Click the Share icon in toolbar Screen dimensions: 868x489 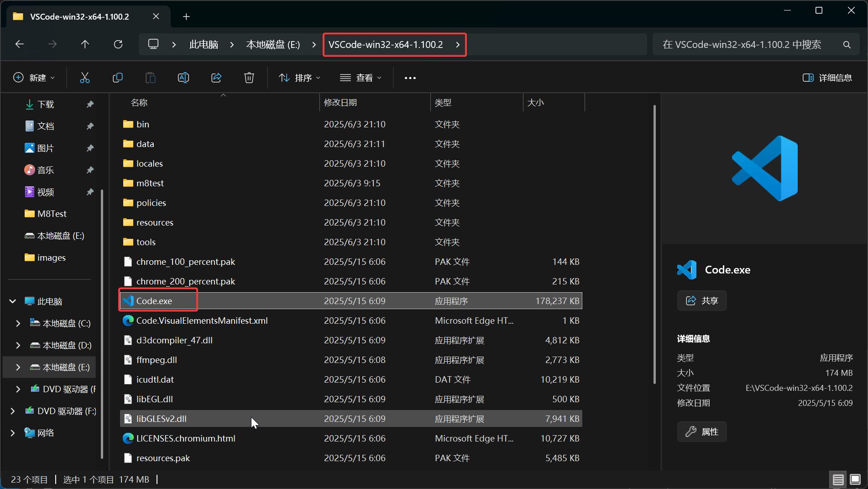[216, 78]
